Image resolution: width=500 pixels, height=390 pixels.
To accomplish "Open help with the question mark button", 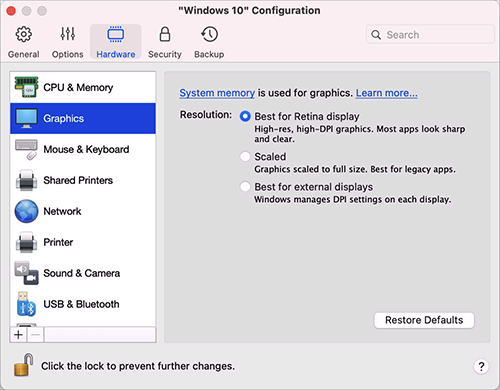I will [481, 367].
